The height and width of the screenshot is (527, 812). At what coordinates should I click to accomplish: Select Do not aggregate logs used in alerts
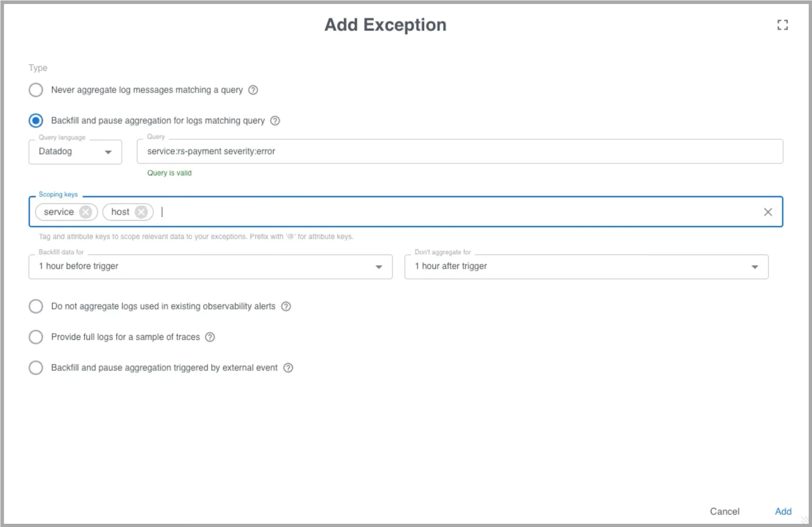point(36,306)
